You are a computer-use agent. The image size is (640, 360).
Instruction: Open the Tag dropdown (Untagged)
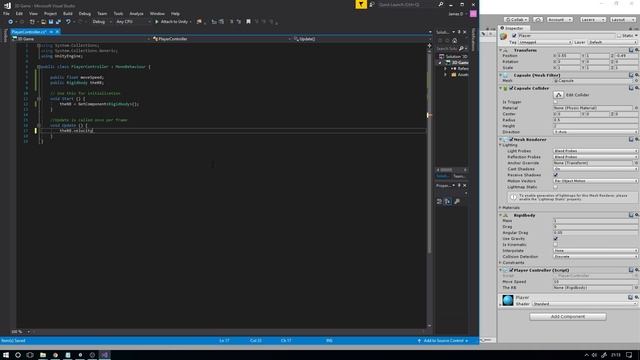545,42
